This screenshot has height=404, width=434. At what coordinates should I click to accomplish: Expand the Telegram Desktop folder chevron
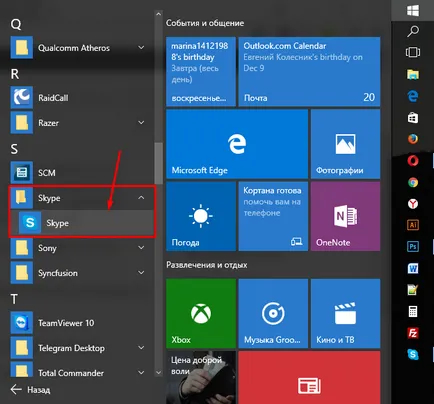click(141, 348)
